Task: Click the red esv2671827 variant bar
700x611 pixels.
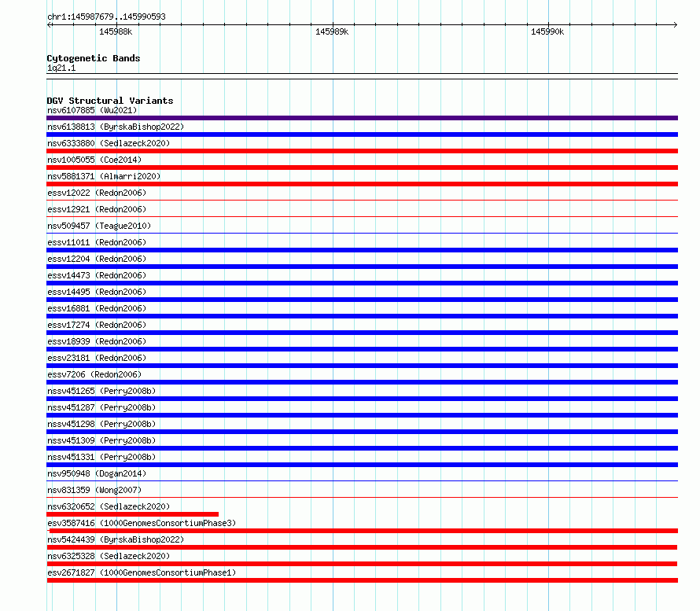Action: coord(362,580)
